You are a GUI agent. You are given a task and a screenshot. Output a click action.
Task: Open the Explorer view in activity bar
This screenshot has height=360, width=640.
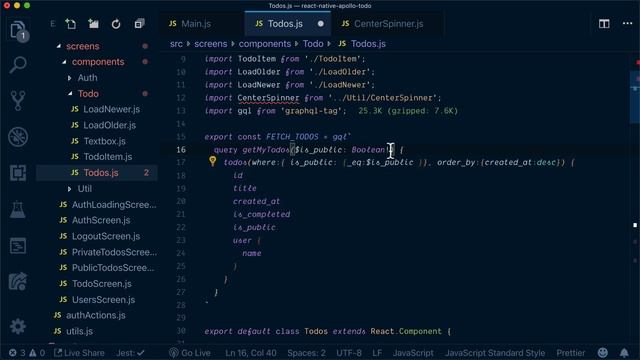pyautogui.click(x=18, y=31)
